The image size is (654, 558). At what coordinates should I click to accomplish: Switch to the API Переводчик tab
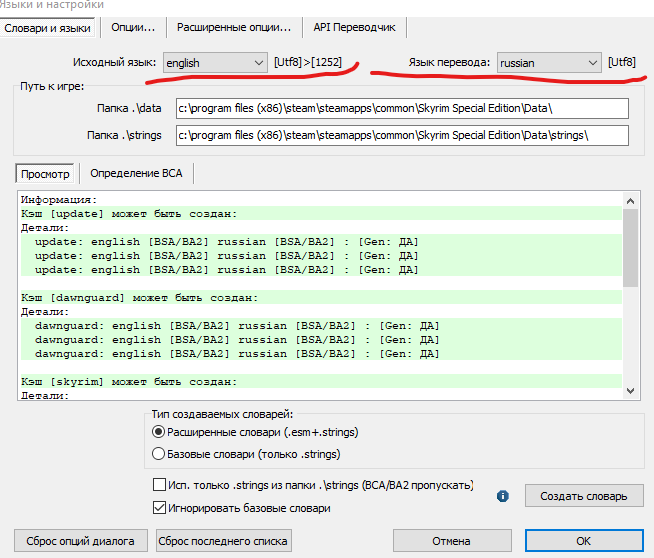point(354,28)
